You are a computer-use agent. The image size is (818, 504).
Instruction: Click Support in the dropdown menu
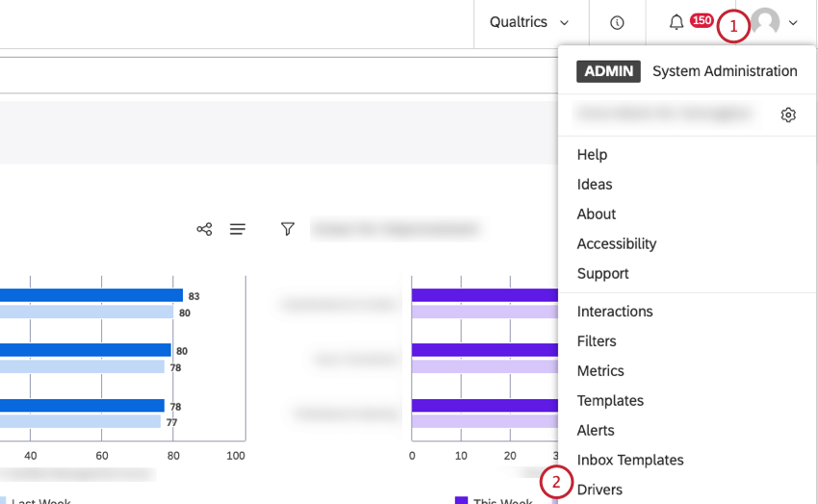click(x=602, y=273)
